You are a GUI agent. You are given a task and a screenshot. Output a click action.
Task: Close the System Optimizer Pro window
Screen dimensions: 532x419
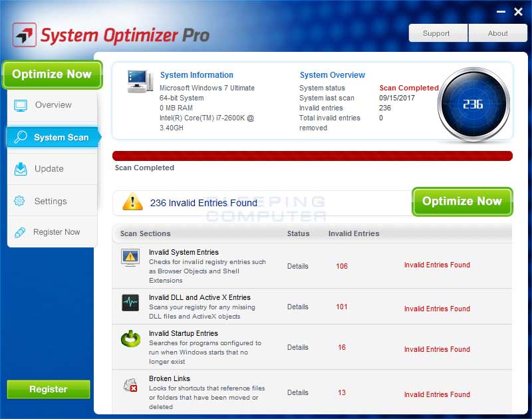pos(518,12)
